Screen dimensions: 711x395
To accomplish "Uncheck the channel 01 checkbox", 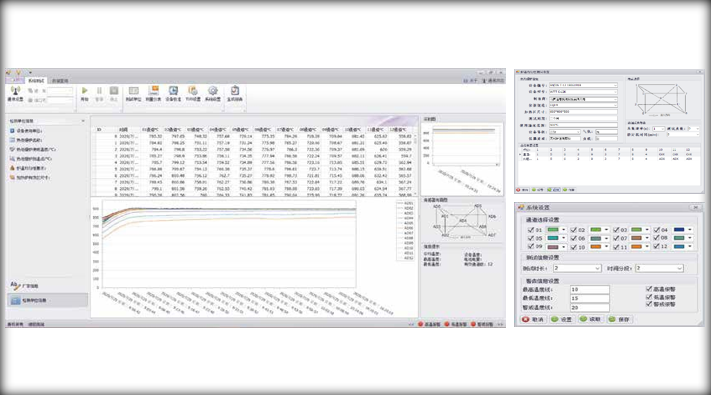I will pyautogui.click(x=531, y=230).
